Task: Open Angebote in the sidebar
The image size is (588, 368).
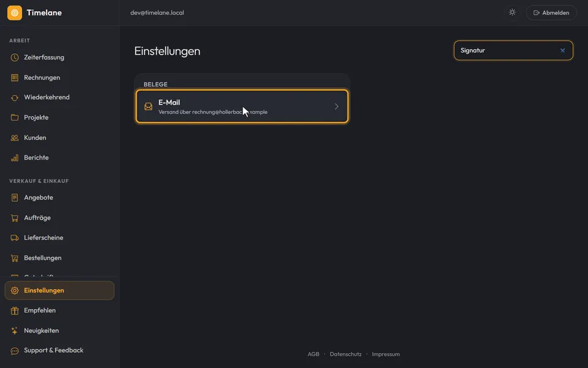Action: [59, 197]
